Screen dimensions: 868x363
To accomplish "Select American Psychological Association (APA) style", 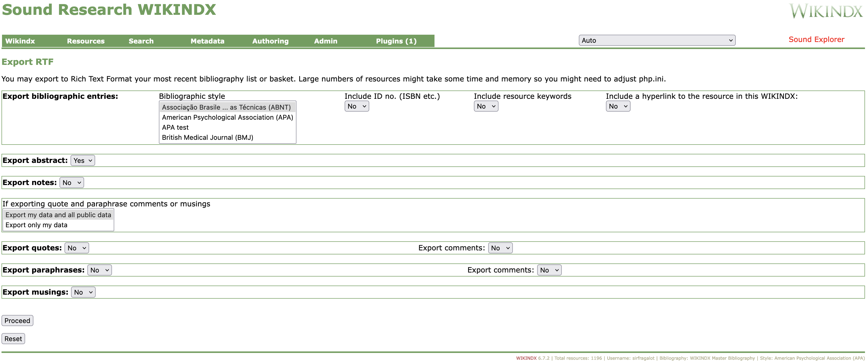I will [x=227, y=117].
